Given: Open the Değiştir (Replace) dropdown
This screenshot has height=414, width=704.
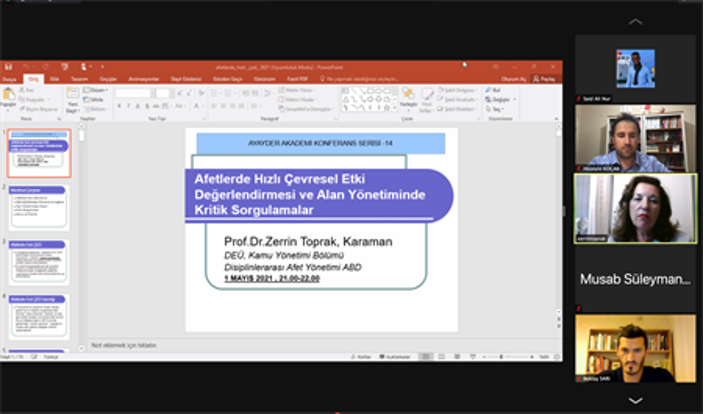Looking at the screenshot, I should 501,99.
